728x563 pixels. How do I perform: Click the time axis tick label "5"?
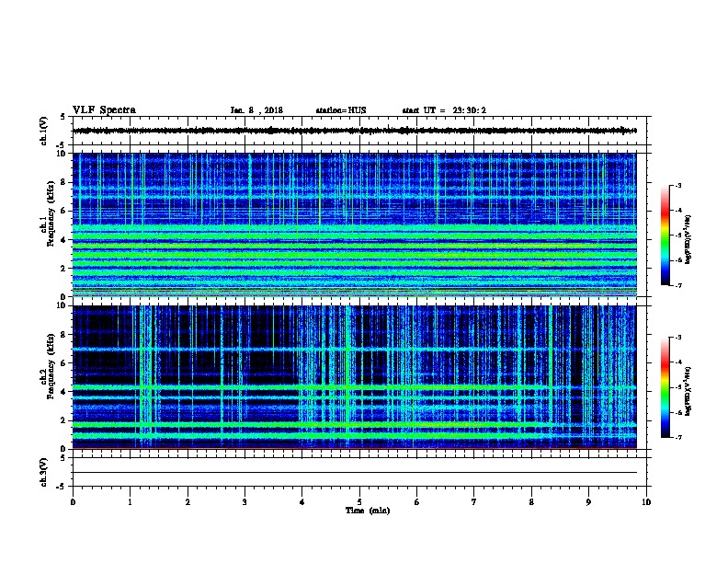[x=359, y=502]
